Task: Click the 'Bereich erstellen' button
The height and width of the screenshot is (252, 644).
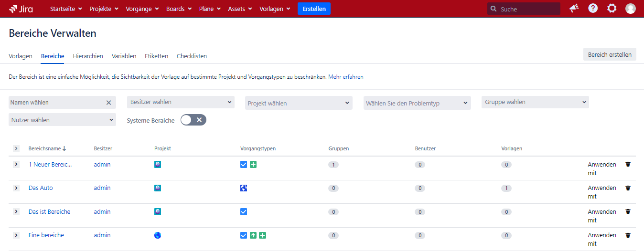Action: (610, 54)
